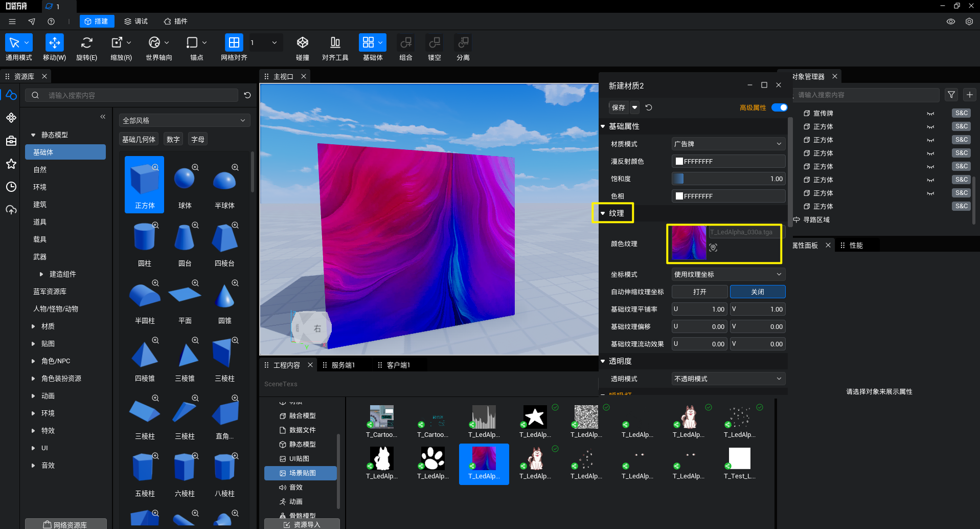Toggle visibility of first 正方体 object
980x529 pixels.
coord(930,127)
